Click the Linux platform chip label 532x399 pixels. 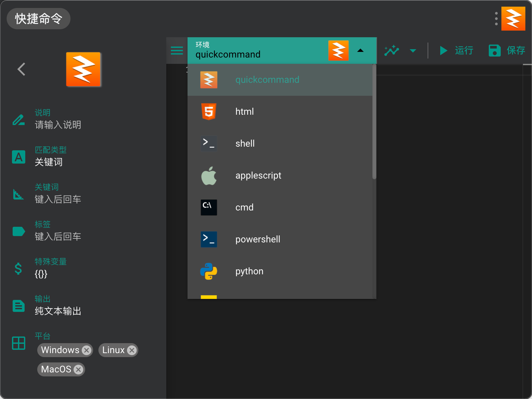coord(113,350)
